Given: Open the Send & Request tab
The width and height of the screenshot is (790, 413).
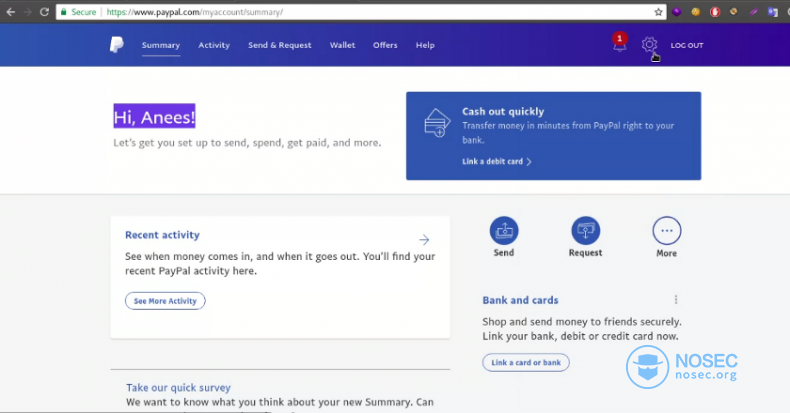Looking at the screenshot, I should [280, 45].
